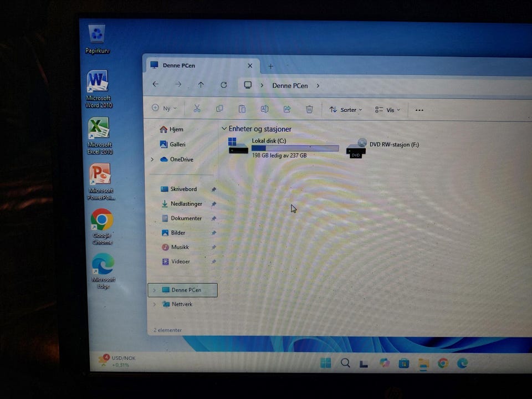Unpin Dokumenter using its pin icon

pos(214,218)
